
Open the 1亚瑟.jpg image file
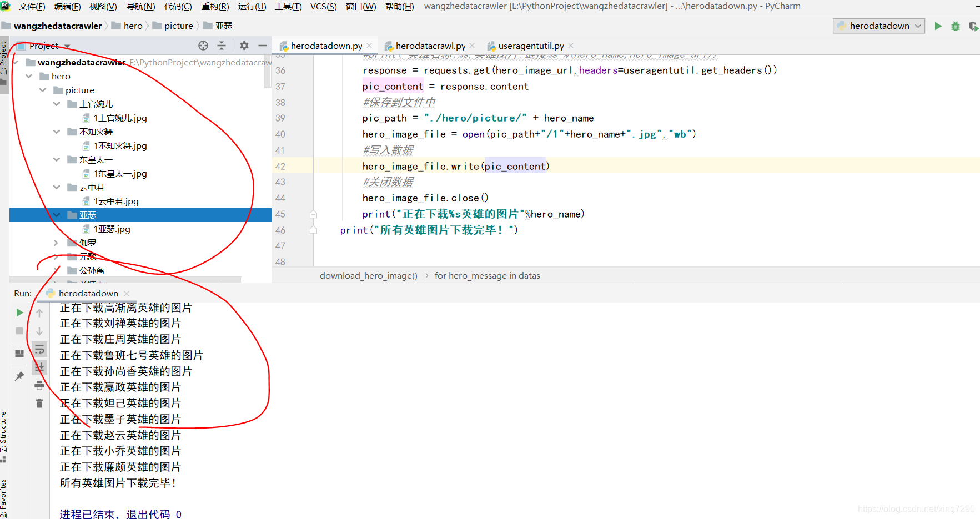112,229
